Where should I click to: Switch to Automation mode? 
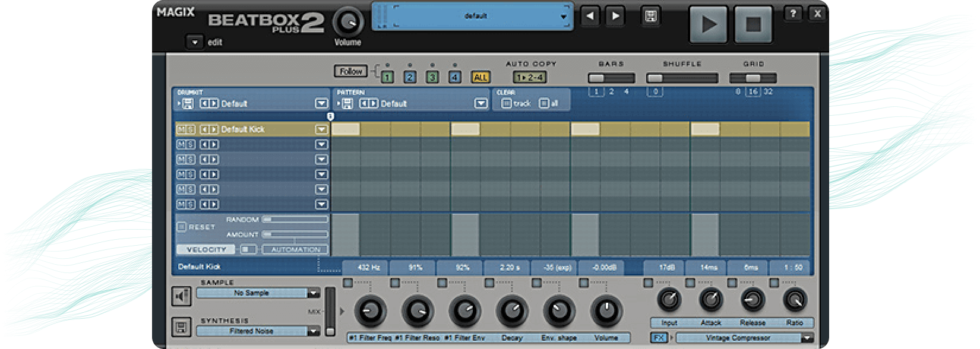[x=295, y=249]
